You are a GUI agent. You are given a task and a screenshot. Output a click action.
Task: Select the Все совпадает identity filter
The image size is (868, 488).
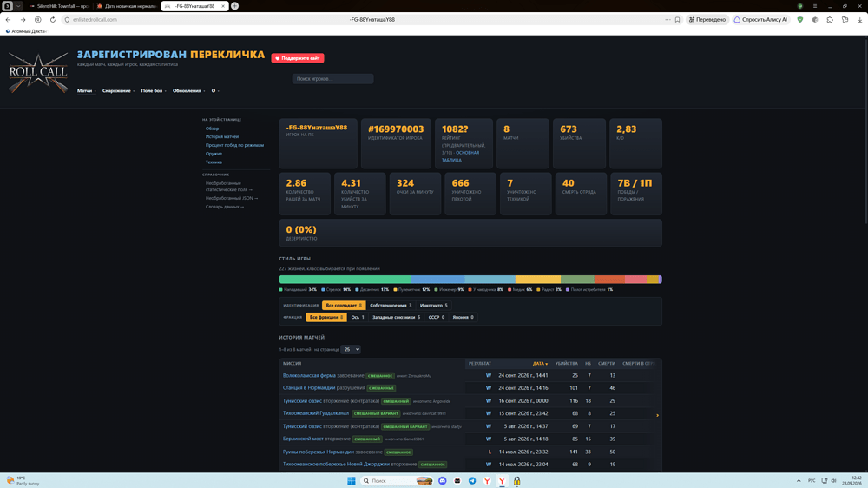tap(344, 305)
